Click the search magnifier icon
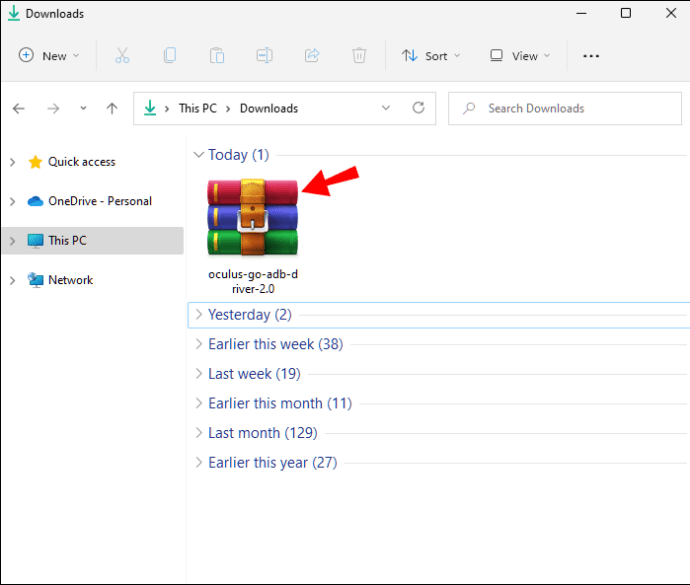This screenshot has width=690, height=585. coord(469,108)
